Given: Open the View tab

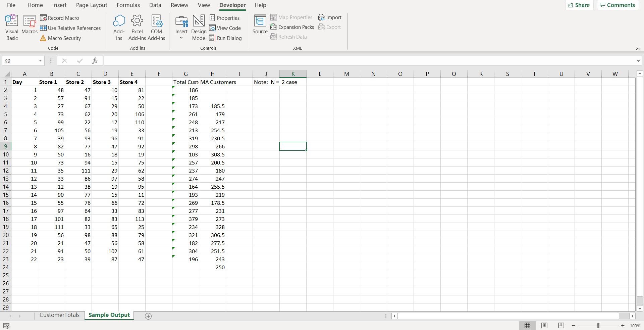Looking at the screenshot, I should (204, 5).
